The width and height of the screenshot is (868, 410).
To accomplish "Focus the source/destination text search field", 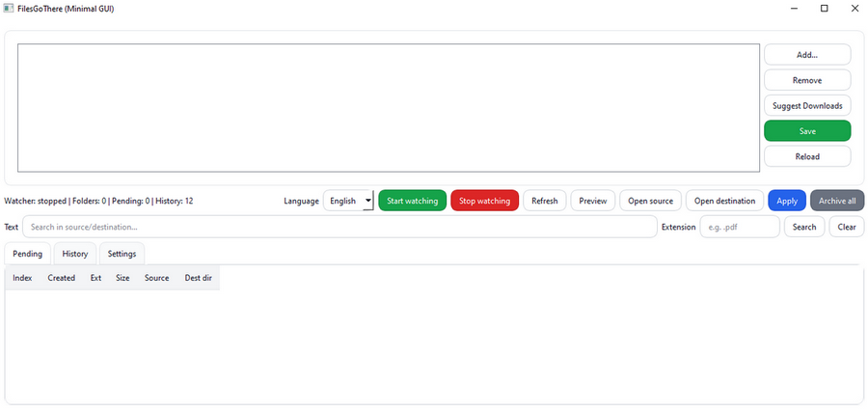I will 339,227.
